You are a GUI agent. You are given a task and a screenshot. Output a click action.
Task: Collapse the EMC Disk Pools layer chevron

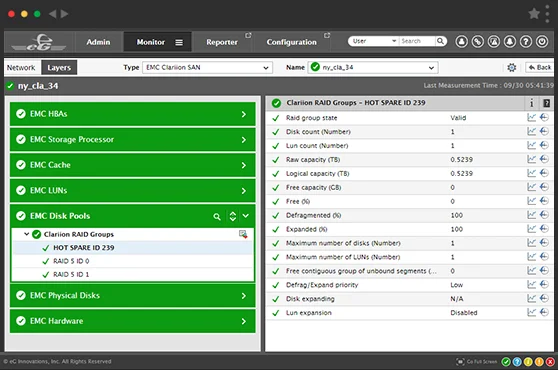(246, 216)
